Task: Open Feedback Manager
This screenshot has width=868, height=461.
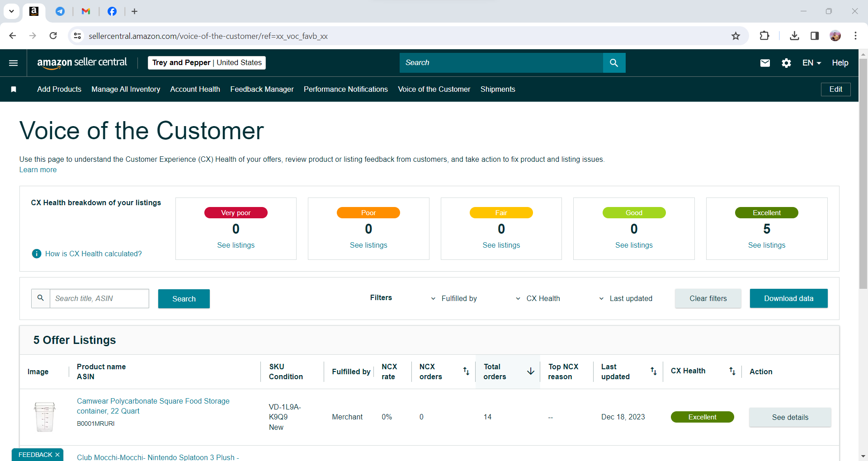Action: (262, 89)
